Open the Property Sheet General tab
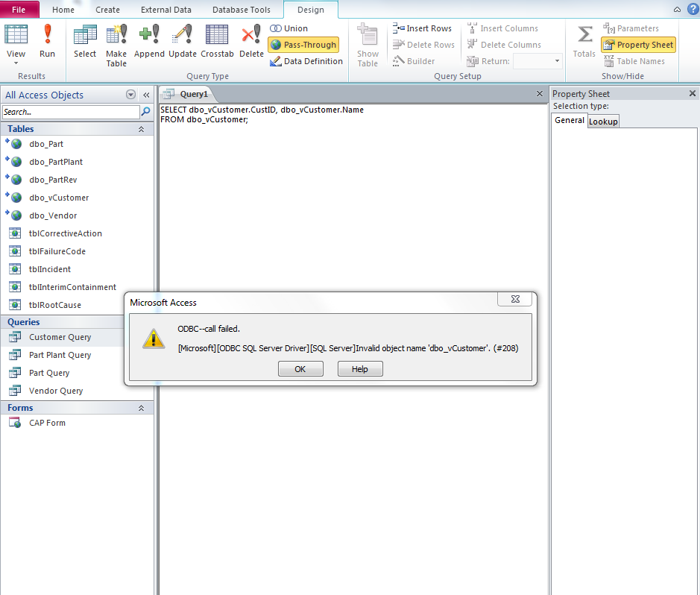This screenshot has height=595, width=700. point(570,120)
